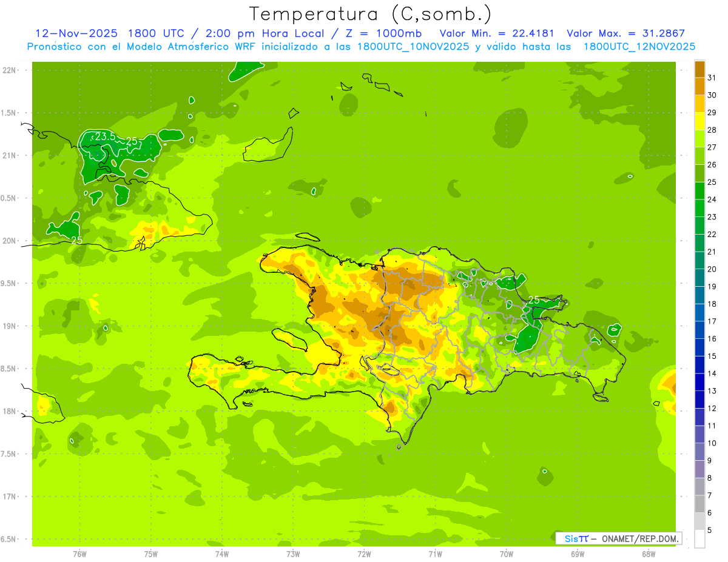
Task: Click the 74W longitude label
Action: coord(222,554)
